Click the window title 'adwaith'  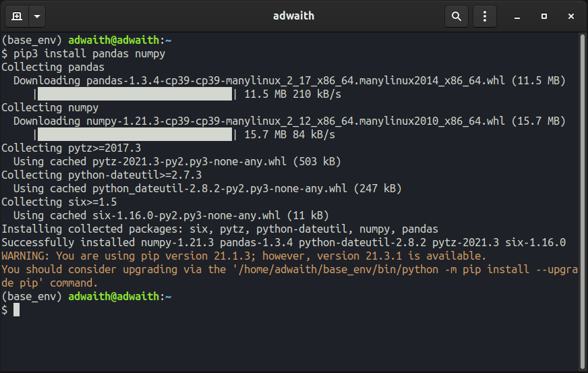point(293,16)
